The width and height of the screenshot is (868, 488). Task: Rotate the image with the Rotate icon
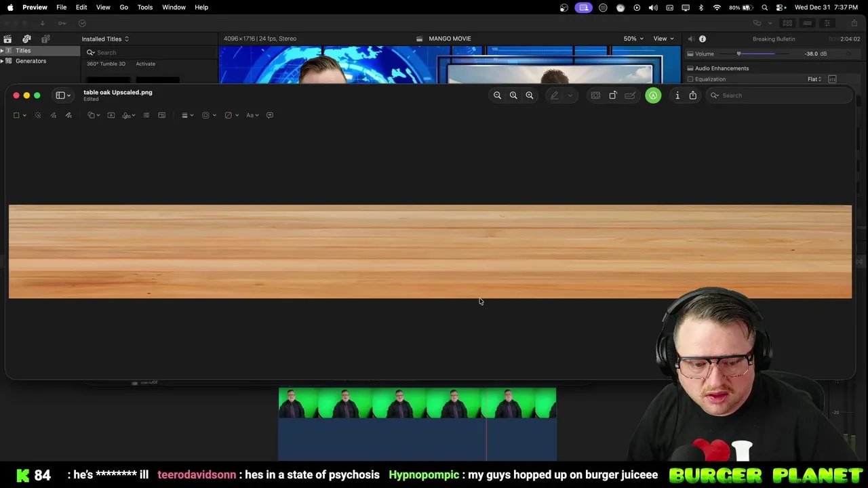point(613,96)
